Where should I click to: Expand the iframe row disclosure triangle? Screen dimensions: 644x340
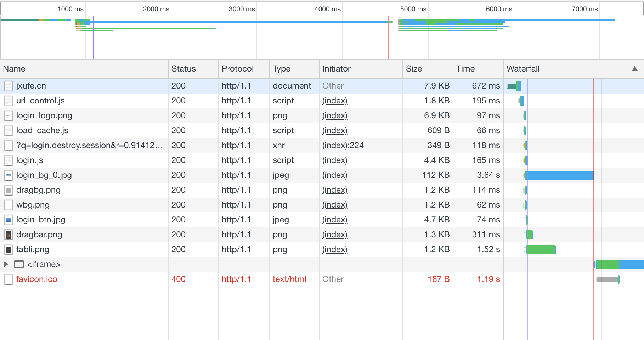[x=6, y=264]
